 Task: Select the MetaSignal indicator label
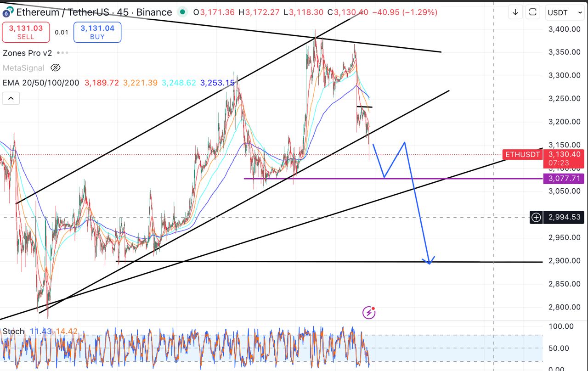click(x=23, y=68)
